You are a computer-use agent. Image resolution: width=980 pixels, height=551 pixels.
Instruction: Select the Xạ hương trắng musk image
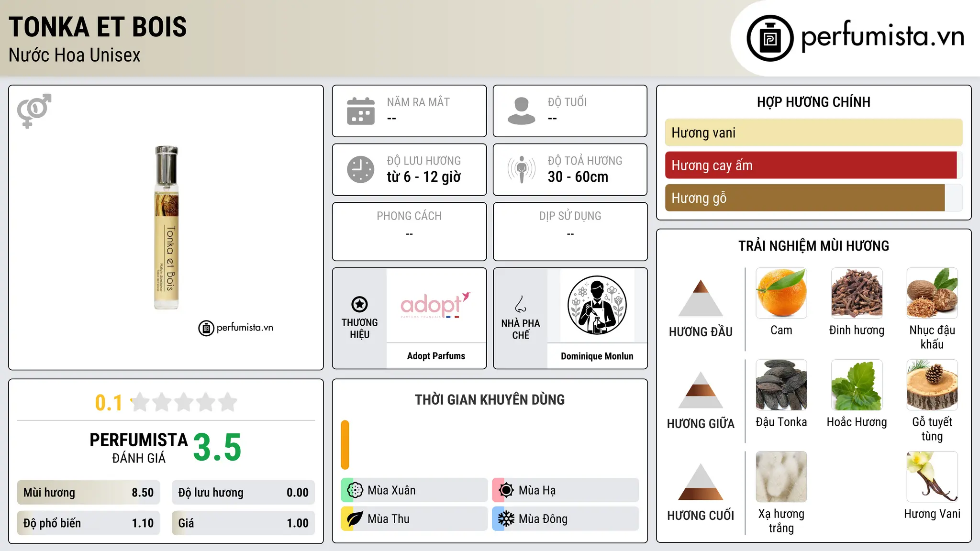pyautogui.click(x=781, y=477)
